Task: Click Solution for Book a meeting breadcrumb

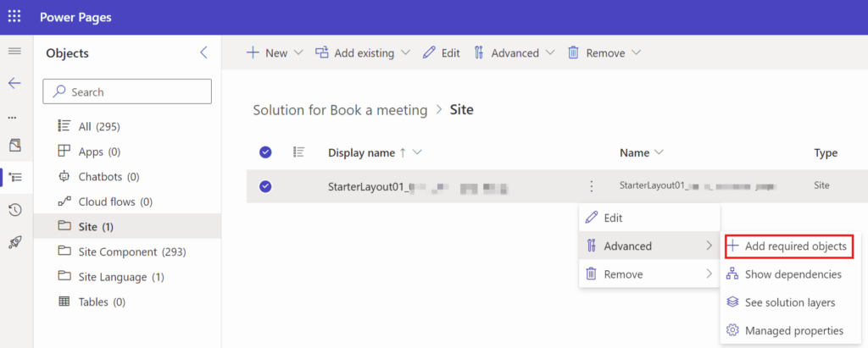Action: [x=340, y=109]
